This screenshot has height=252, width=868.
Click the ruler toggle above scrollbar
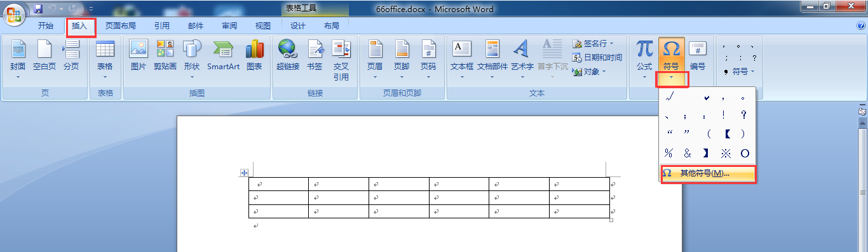tap(862, 111)
